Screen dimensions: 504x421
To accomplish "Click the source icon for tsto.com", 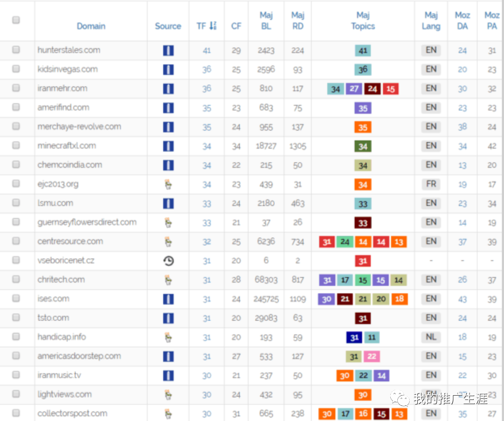I will click(168, 318).
